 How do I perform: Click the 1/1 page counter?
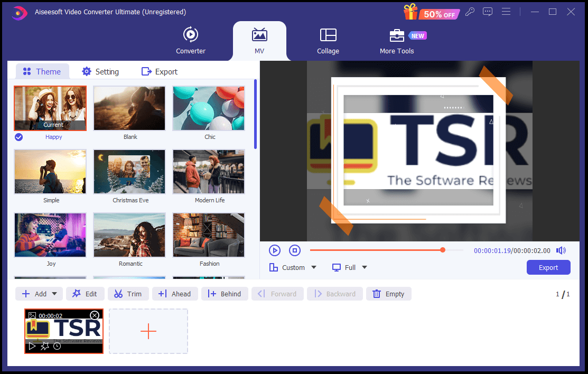[563, 294]
